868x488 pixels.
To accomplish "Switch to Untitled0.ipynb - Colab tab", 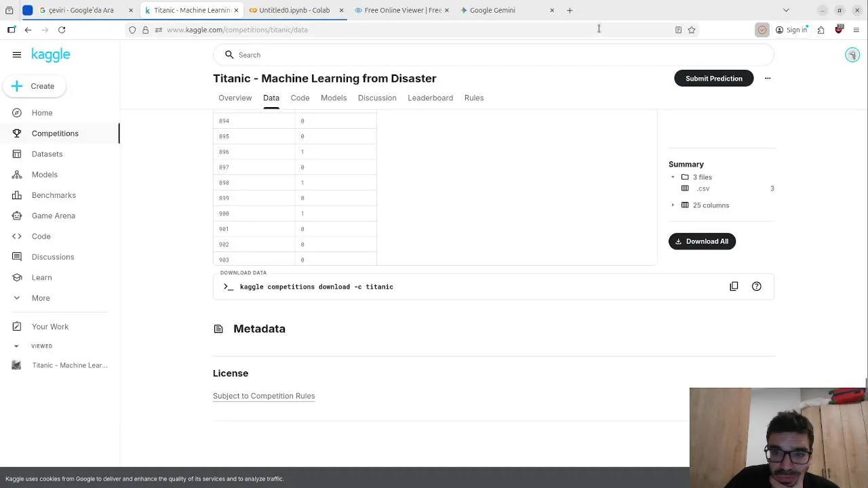I will point(294,10).
